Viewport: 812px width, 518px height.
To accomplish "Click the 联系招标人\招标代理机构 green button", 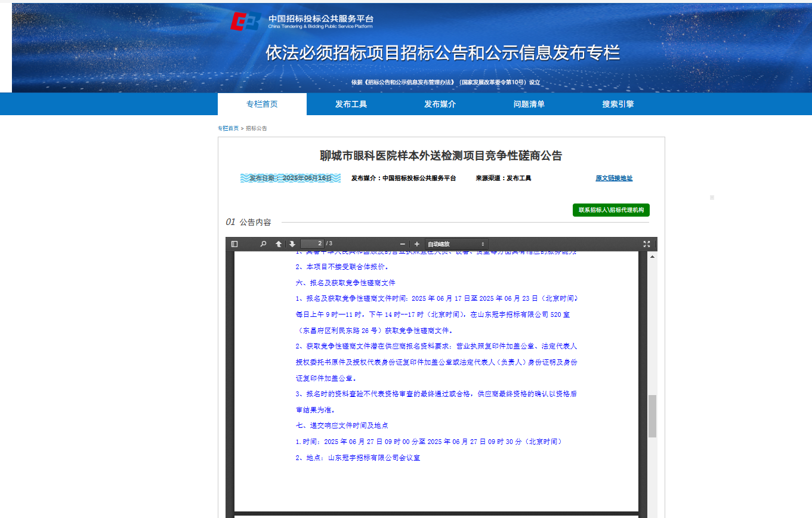I will point(610,209).
